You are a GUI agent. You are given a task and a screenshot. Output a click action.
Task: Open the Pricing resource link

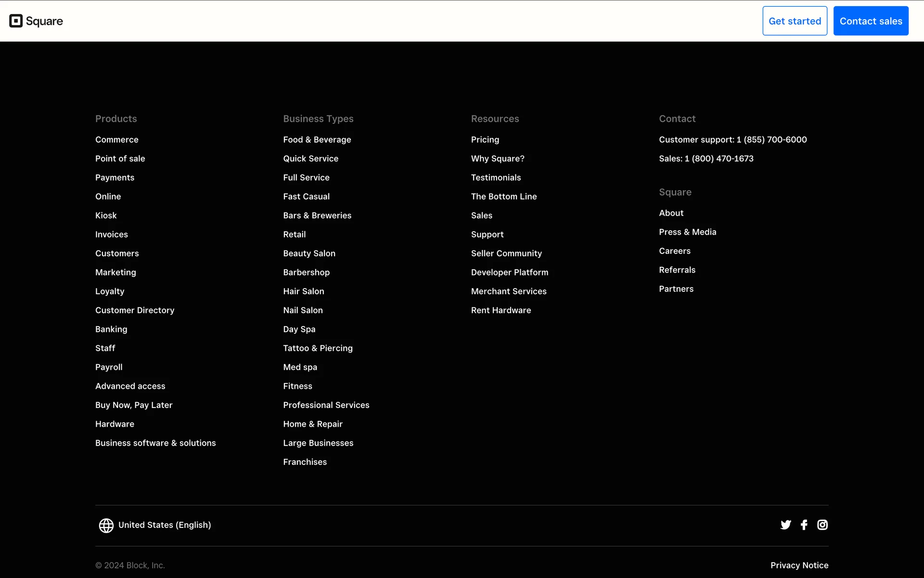[x=485, y=140]
